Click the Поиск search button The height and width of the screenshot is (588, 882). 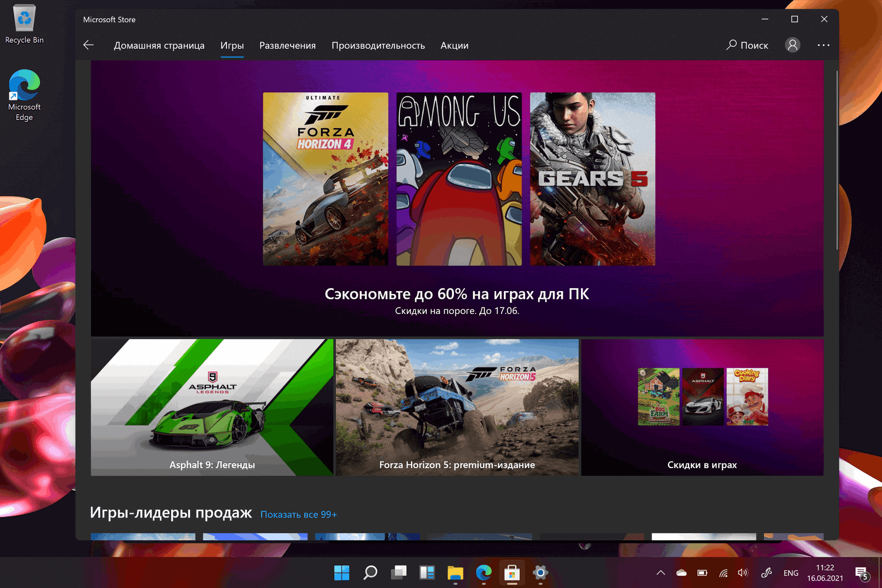tap(747, 45)
